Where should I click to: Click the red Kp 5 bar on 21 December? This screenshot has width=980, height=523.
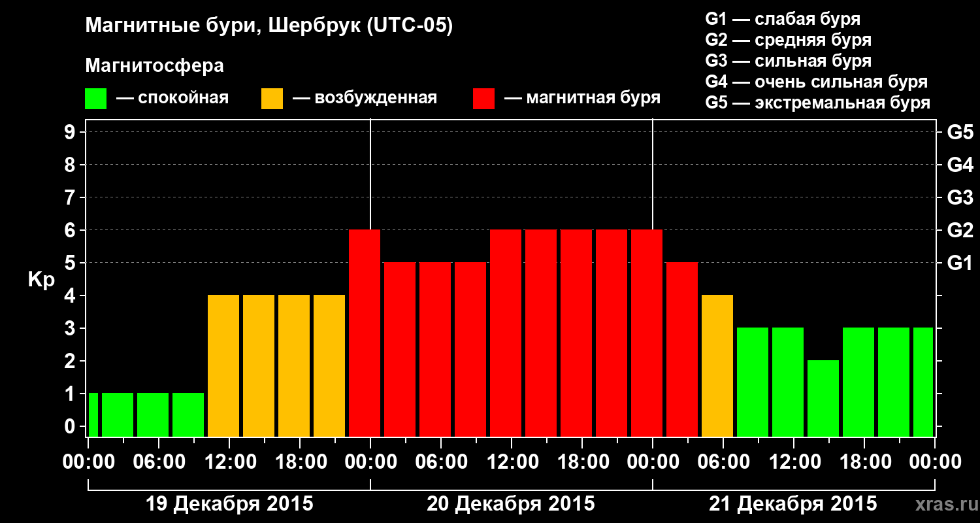(x=682, y=350)
